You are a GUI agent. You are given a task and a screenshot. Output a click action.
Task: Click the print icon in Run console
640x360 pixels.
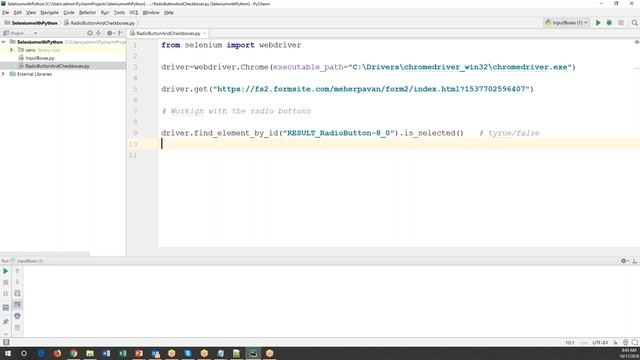(17, 316)
